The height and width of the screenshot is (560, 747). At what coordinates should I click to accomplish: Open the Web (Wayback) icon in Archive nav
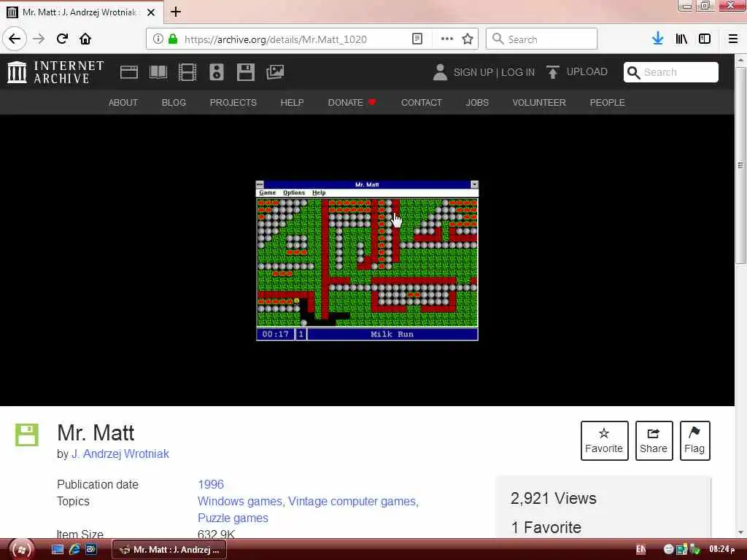[128, 72]
